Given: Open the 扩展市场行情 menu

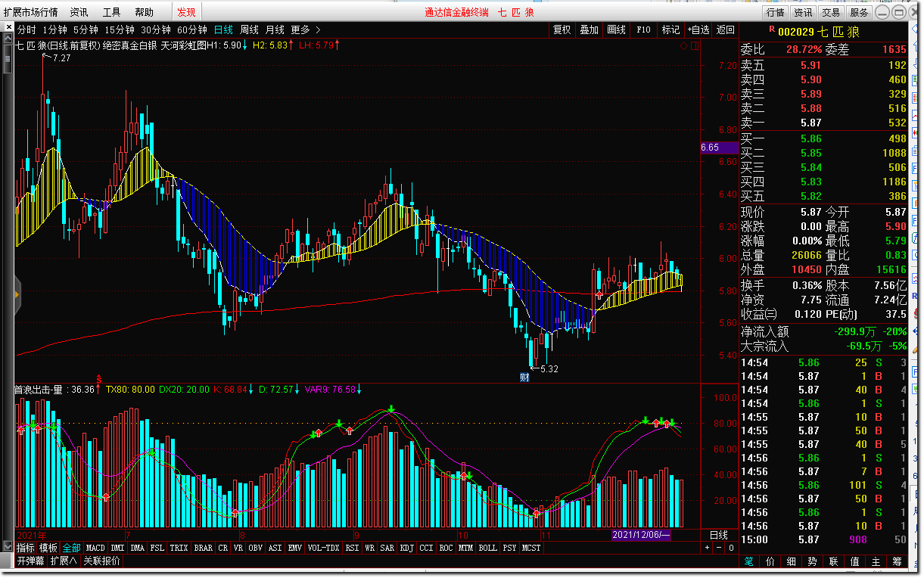Looking at the screenshot, I should 30,12.
